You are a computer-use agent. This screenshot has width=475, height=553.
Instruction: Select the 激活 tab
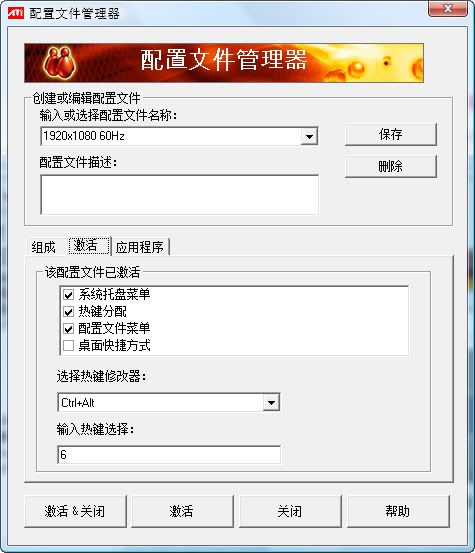pyautogui.click(x=89, y=245)
